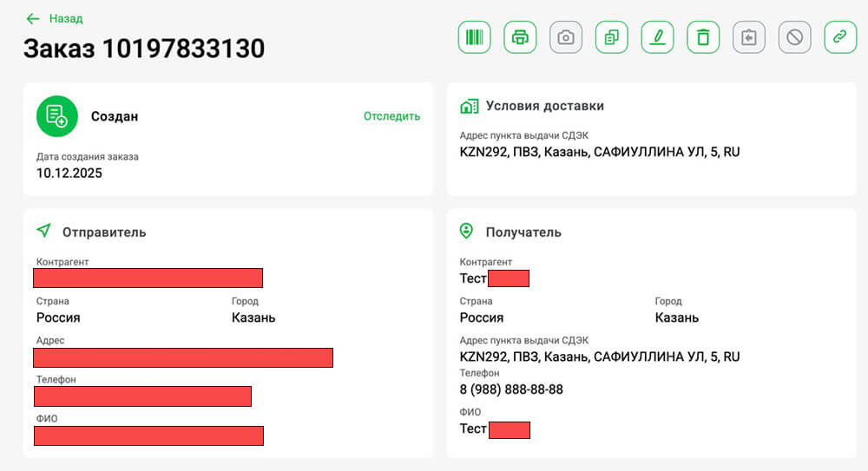This screenshot has width=868, height=471.
Task: Edit the order with pencil icon
Action: pyautogui.click(x=658, y=37)
